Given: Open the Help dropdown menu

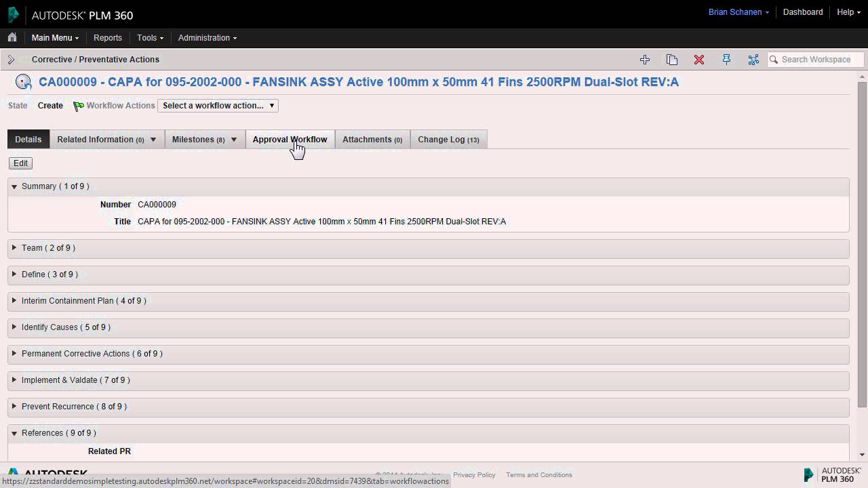Looking at the screenshot, I should (848, 12).
